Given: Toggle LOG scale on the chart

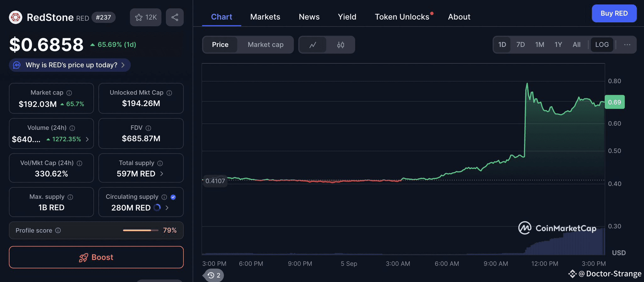Looking at the screenshot, I should 602,45.
